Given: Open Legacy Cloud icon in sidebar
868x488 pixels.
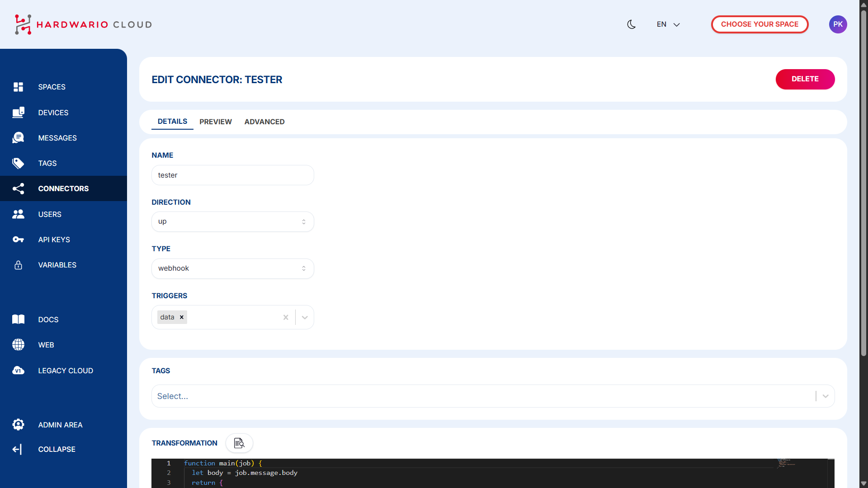Looking at the screenshot, I should pyautogui.click(x=18, y=371).
